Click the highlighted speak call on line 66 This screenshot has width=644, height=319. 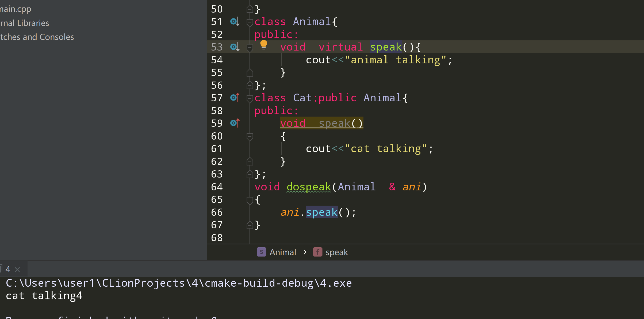tap(321, 212)
